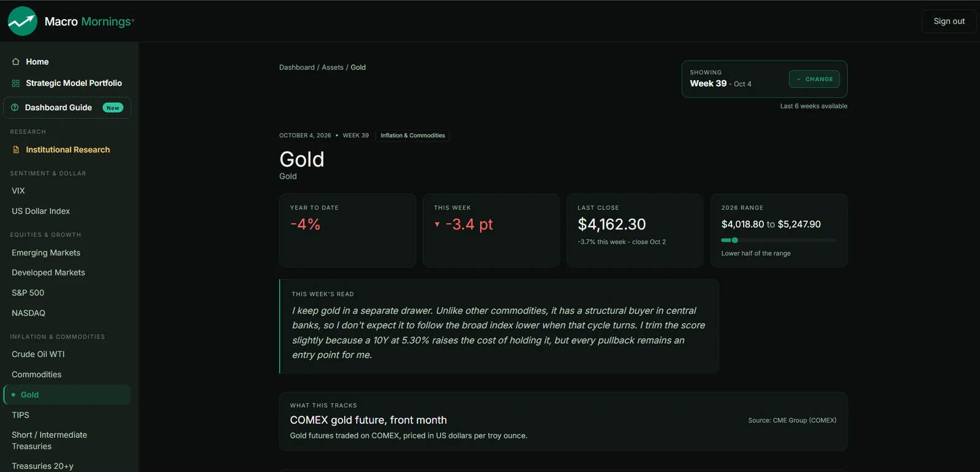This screenshot has height=472, width=980.
Task: Click the New badge on Dashboard Guide
Action: 113,108
